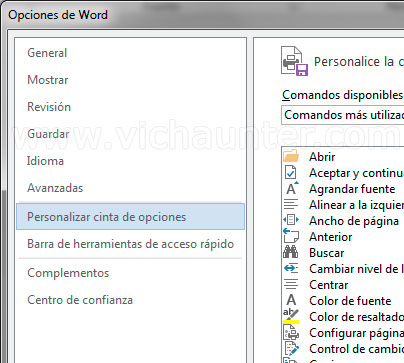Viewport: 404px width, 363px height.
Task: Select the Buscar command text
Action: point(327,253)
